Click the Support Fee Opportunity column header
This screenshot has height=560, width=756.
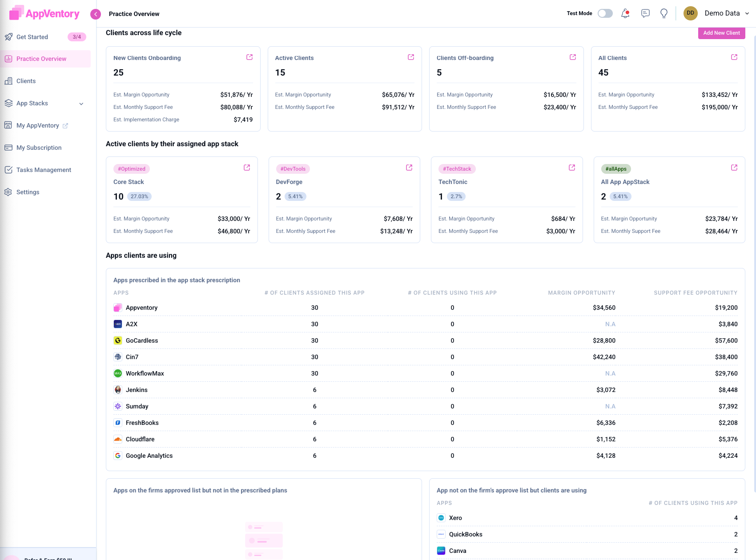[x=696, y=293]
